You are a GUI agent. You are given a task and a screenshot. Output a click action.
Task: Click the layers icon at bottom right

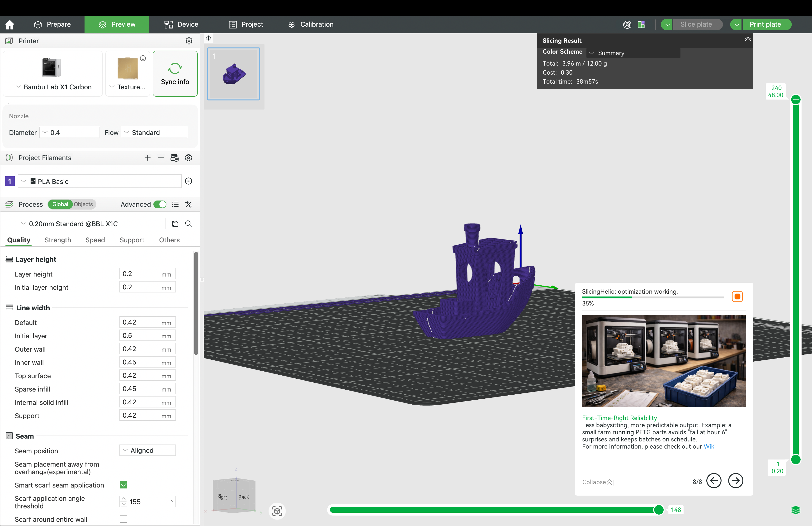pos(795,510)
